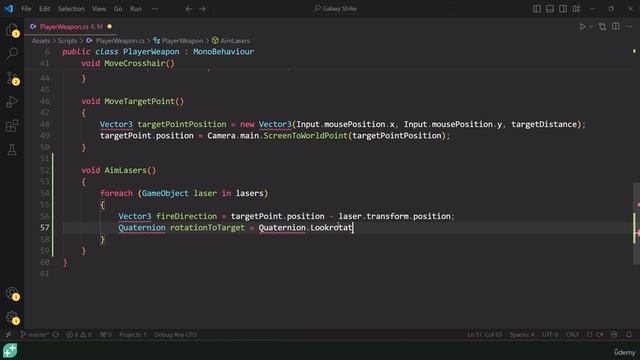Click rotationToTarget variable on line 57

click(207, 228)
